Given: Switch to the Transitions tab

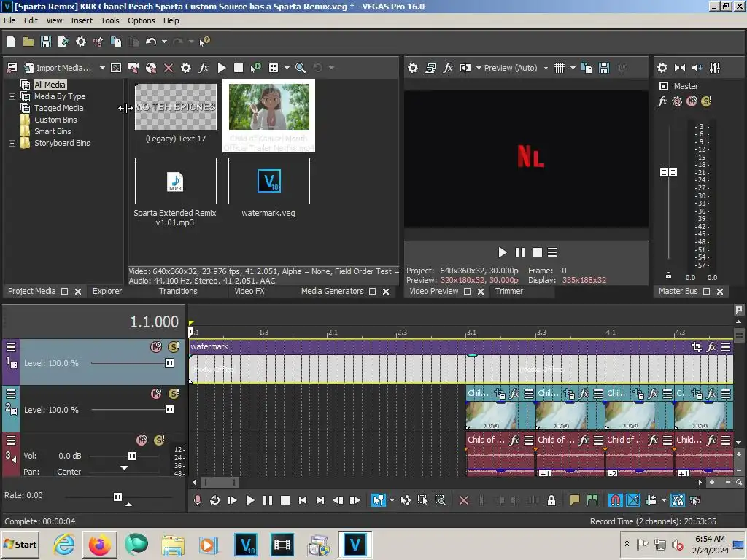Looking at the screenshot, I should (178, 292).
